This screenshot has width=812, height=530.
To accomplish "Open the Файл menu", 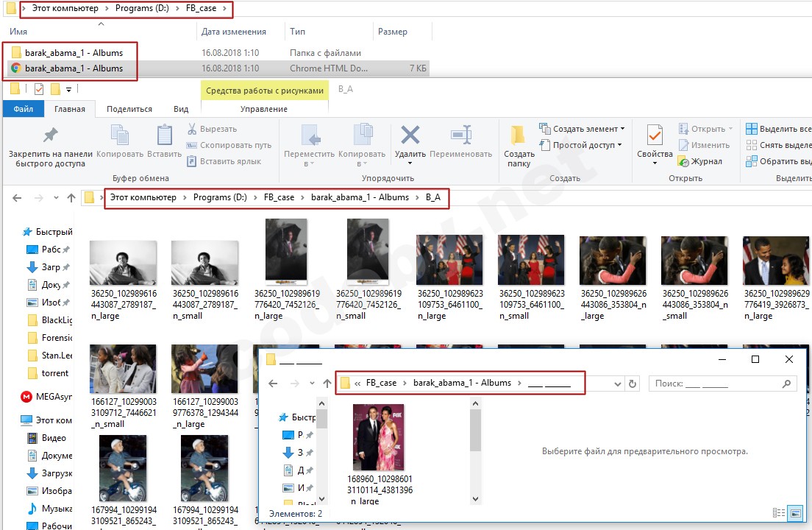I will click(23, 109).
